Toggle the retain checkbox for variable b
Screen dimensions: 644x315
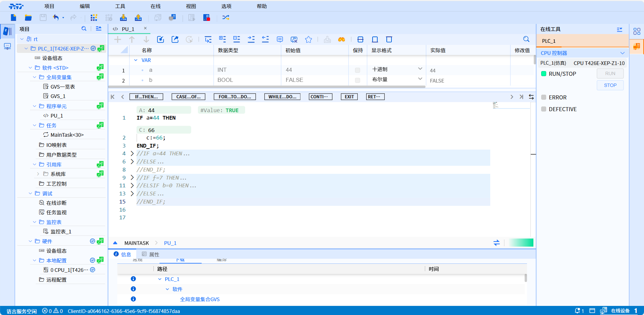click(x=357, y=80)
